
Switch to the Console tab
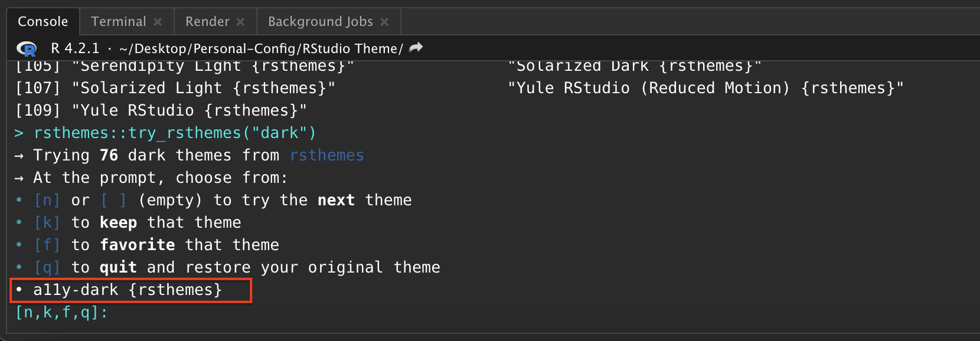click(x=43, y=22)
